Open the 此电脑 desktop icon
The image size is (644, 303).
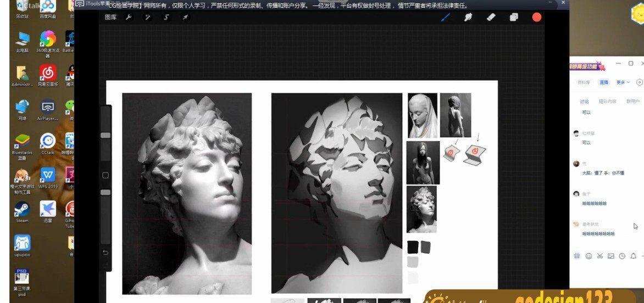click(x=22, y=42)
